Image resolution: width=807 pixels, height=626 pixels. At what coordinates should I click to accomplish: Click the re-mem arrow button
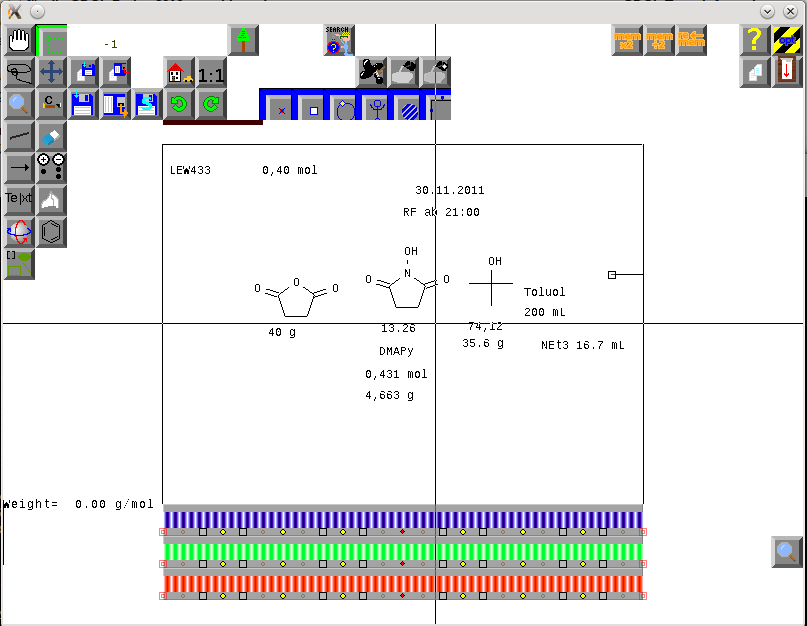tap(691, 41)
